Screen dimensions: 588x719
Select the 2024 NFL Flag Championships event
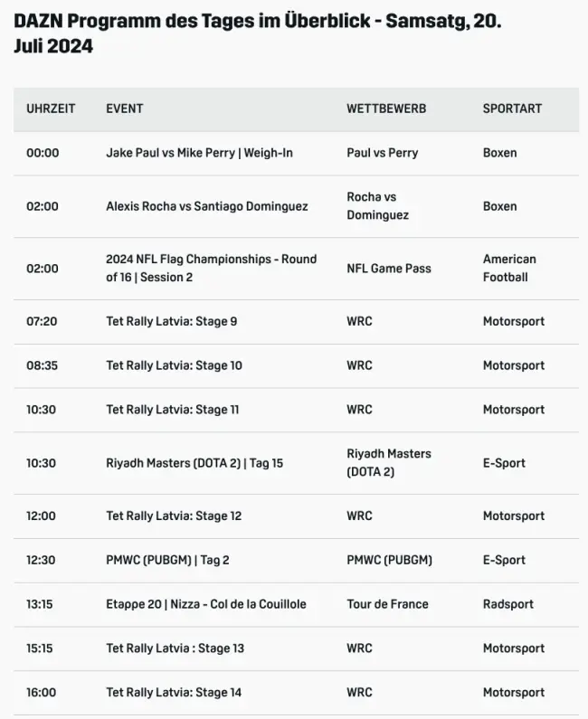click(211, 268)
